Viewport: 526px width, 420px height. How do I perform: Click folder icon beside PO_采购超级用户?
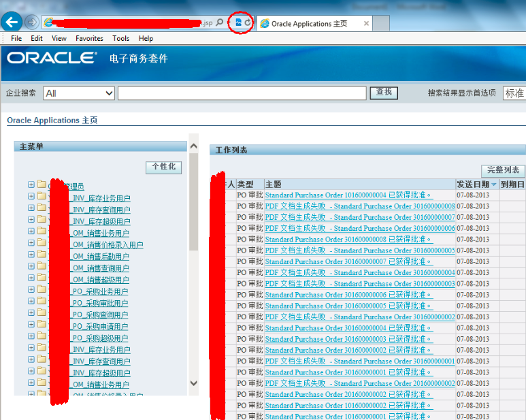pos(42,336)
